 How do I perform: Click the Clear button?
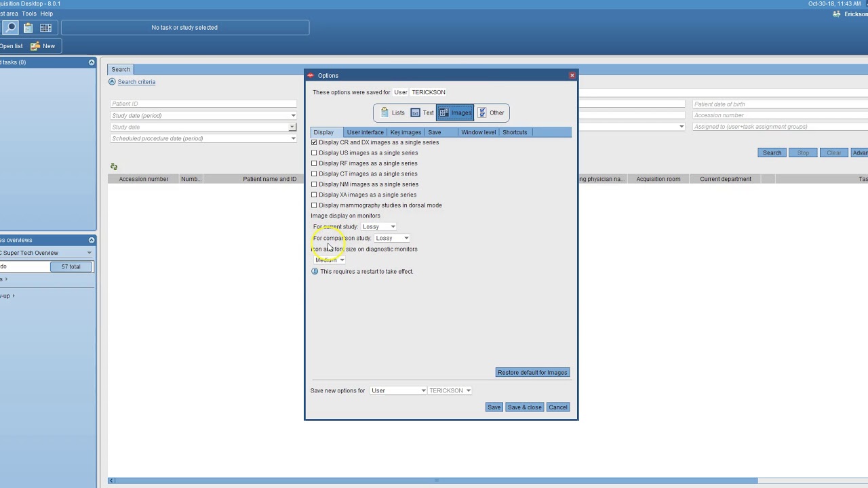coord(834,153)
